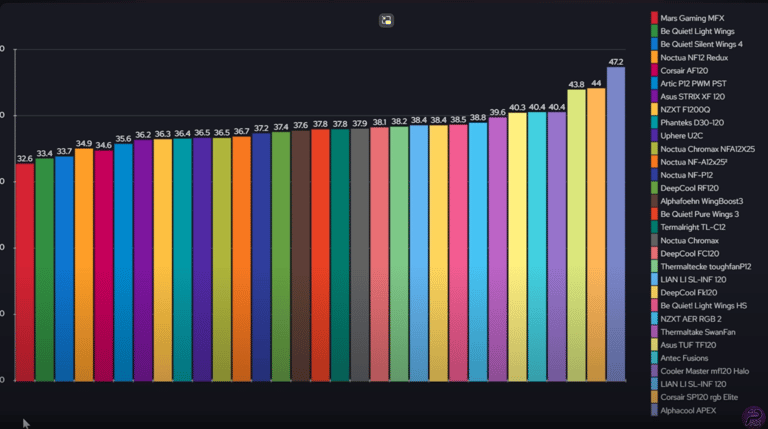Click the 33.7 value label
The image size is (768, 429).
64,151
